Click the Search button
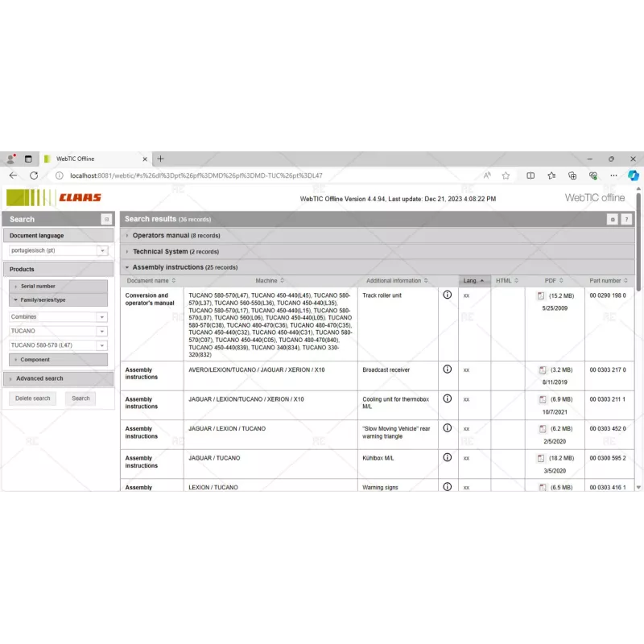Screen dimensions: 644x644 coord(80,398)
